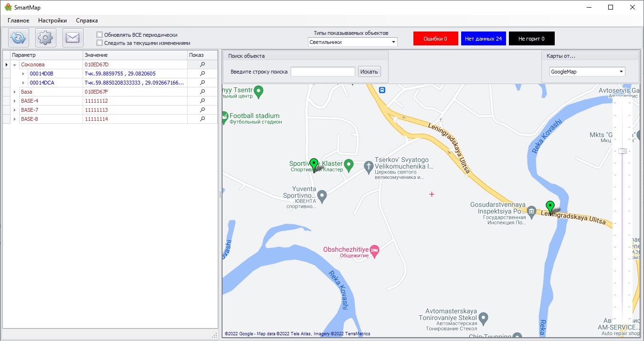Expand the BASE-8 tree node
The height and width of the screenshot is (341, 644).
tap(14, 119)
